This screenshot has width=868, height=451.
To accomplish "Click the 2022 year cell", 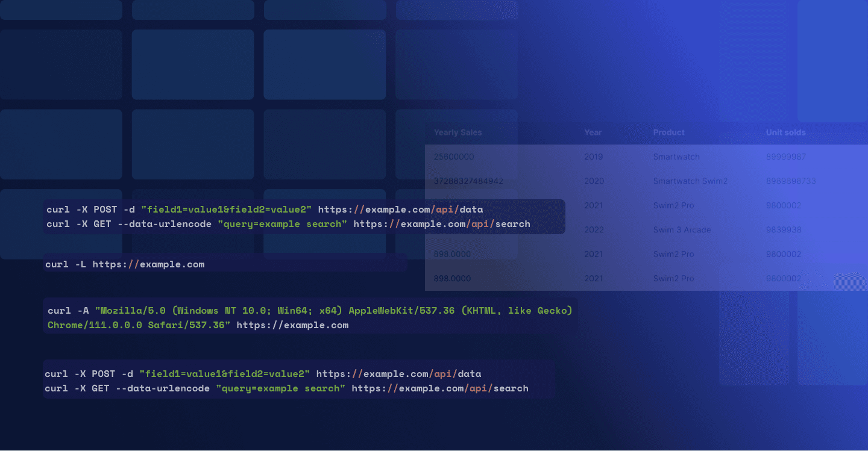I will pyautogui.click(x=593, y=230).
